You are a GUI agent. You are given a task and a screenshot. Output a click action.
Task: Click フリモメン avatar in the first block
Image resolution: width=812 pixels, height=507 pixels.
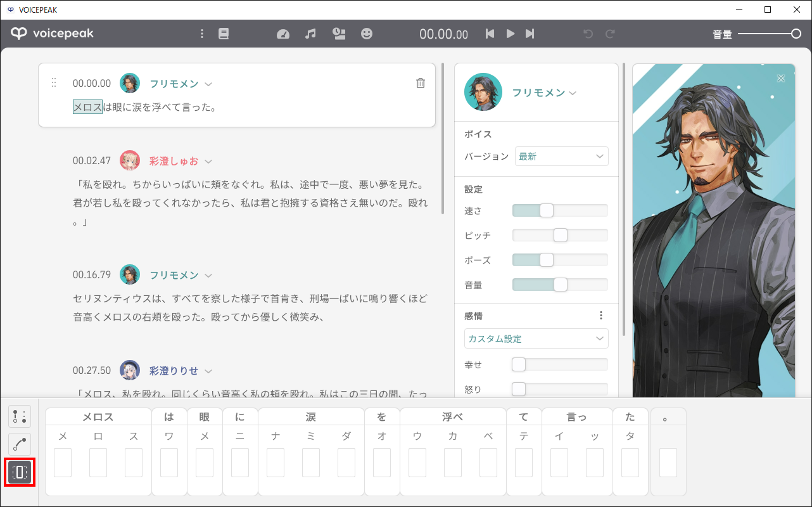130,83
